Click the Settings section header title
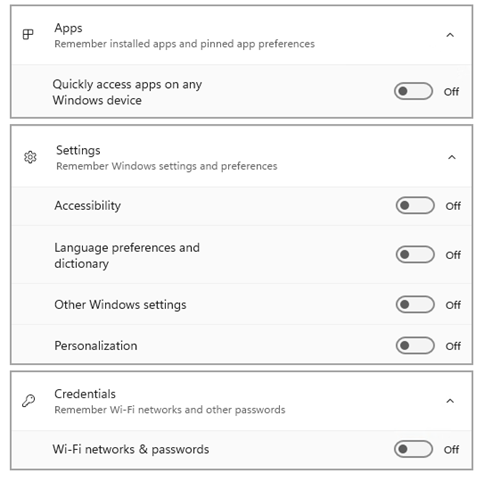Image resolution: width=484 pixels, height=482 pixels. click(78, 151)
